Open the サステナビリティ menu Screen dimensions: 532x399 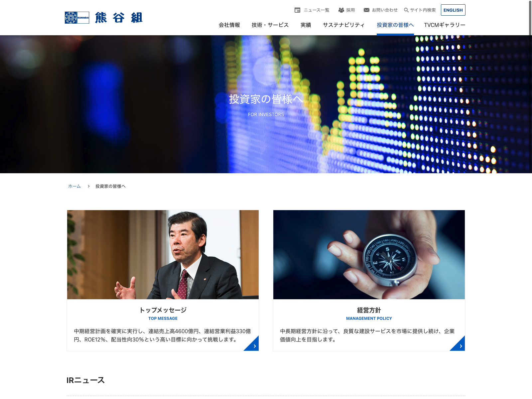[343, 25]
